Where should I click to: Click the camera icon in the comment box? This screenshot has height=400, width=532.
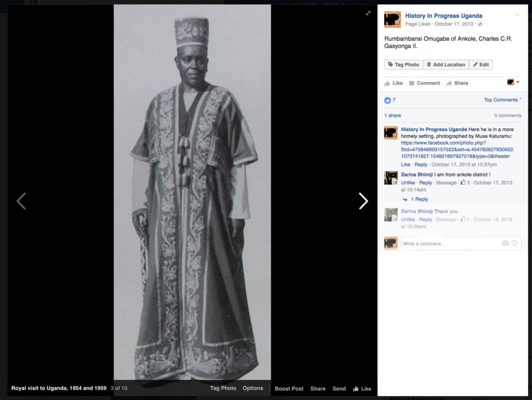pyautogui.click(x=505, y=243)
